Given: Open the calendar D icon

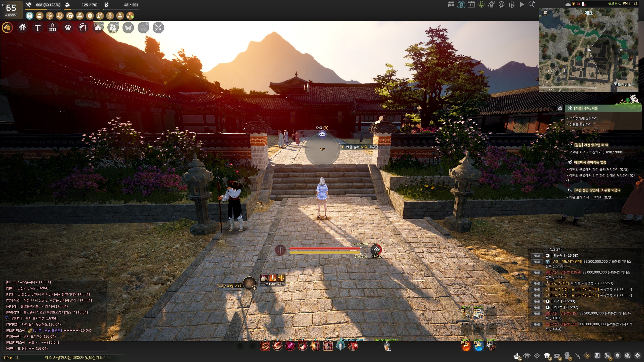Looking at the screenshot, I should 471,4.
